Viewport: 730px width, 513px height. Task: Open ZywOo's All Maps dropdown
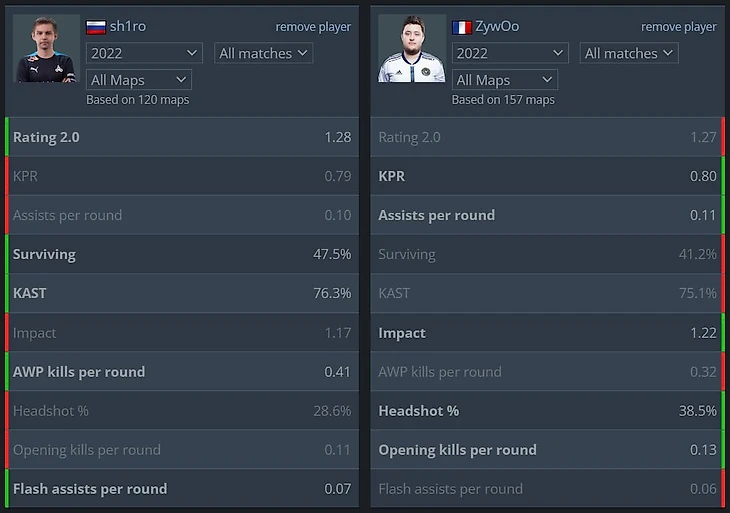coord(504,80)
